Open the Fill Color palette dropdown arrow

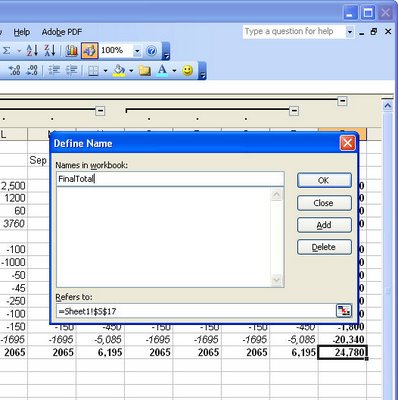(131, 71)
